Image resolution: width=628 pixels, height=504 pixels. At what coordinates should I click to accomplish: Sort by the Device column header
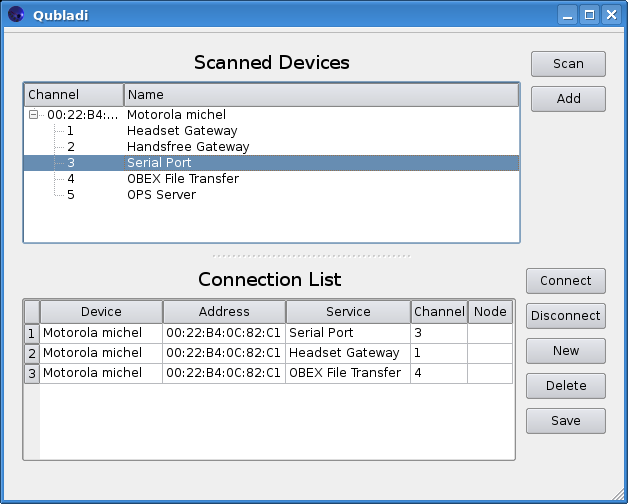click(101, 312)
